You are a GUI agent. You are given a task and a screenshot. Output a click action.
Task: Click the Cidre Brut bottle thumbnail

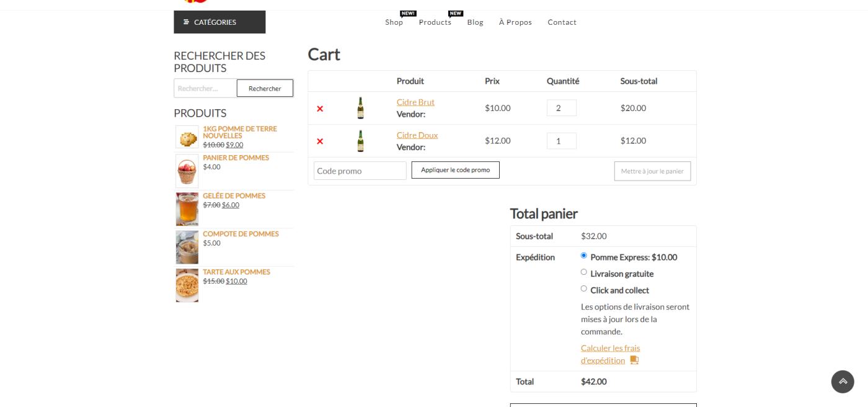pos(360,108)
